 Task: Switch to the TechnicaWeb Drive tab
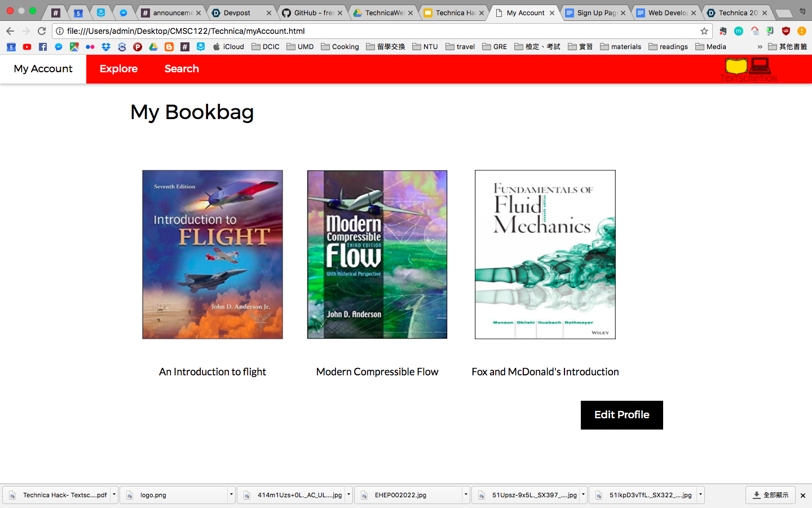point(383,12)
